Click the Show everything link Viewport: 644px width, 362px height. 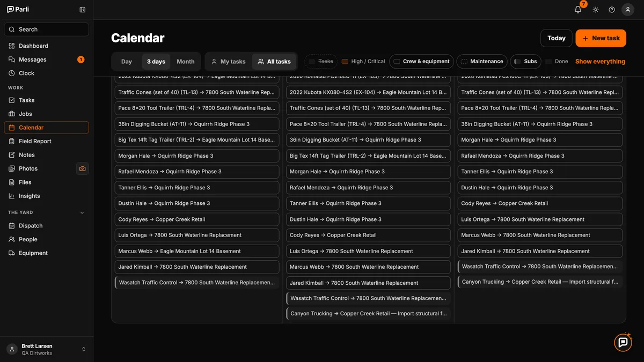(600, 62)
